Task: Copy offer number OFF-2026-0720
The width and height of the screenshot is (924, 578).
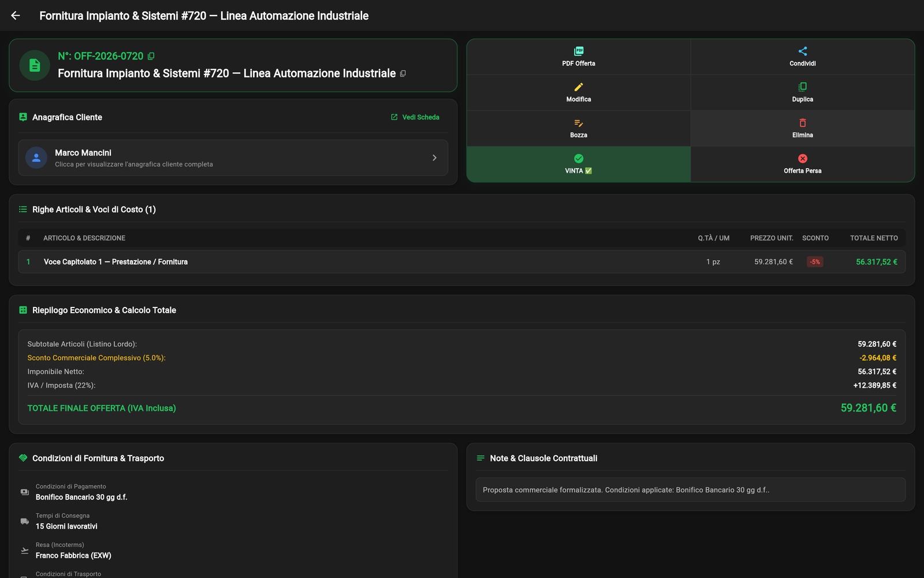Action: (x=151, y=56)
